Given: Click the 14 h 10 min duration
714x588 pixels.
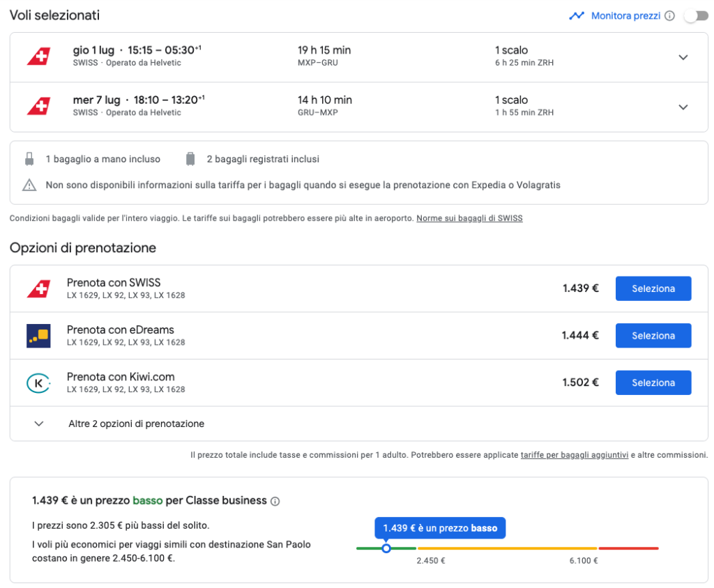Looking at the screenshot, I should click(x=325, y=100).
